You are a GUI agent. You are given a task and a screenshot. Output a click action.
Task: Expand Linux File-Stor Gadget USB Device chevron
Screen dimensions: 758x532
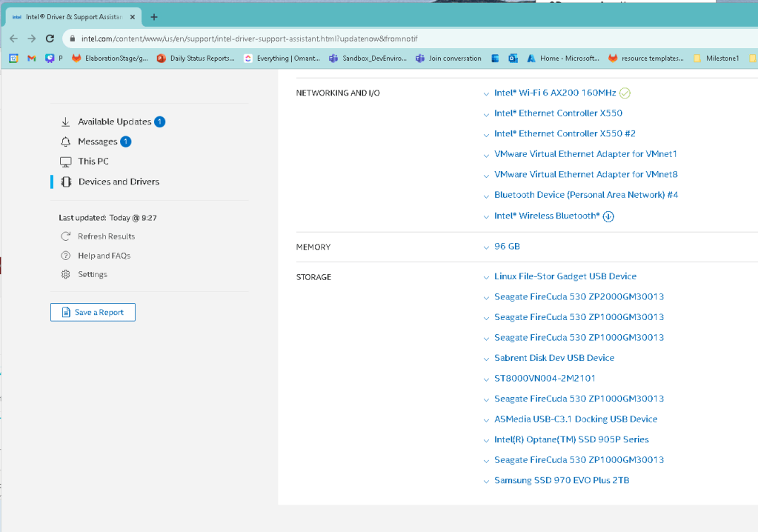click(x=486, y=277)
